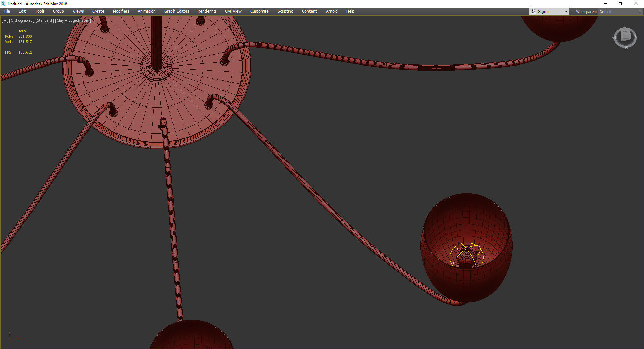
Task: Open the Arnold menu
Action: pos(332,11)
